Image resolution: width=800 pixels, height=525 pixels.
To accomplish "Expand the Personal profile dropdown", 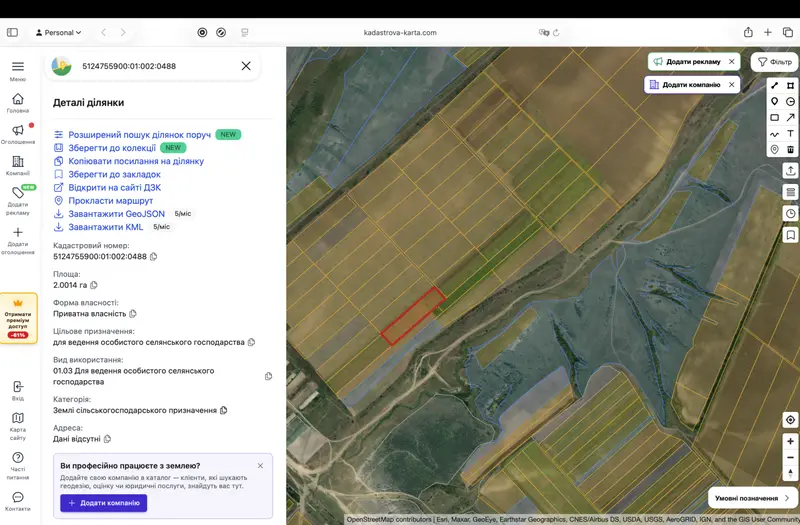I will 59,33.
